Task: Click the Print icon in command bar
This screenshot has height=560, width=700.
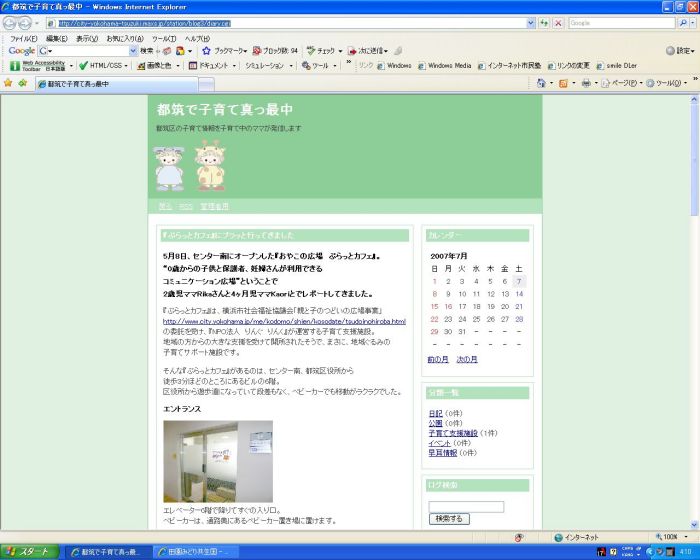Action: [587, 83]
